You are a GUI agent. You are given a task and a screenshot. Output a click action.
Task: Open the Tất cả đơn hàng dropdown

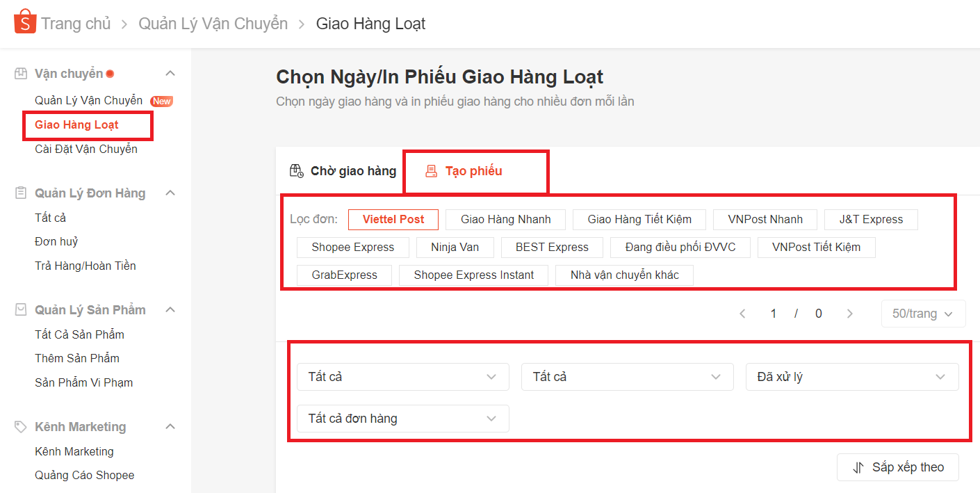(x=402, y=418)
